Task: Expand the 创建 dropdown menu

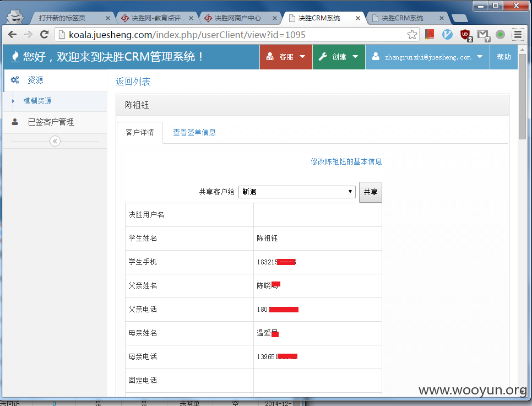Action: coord(339,57)
